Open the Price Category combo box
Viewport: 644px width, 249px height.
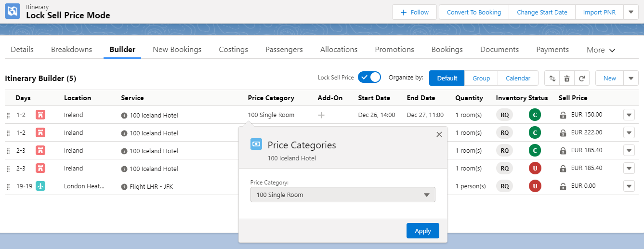(343, 195)
